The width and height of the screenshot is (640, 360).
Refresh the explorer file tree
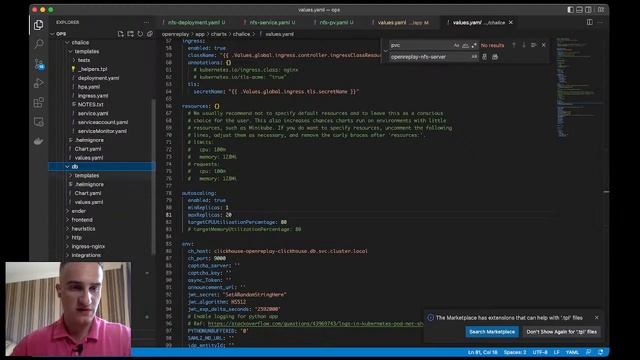[x=140, y=34]
